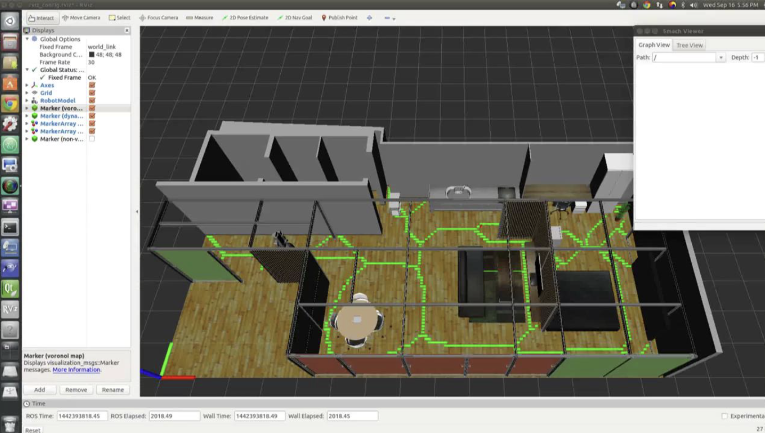Disable the RobotModel display checkbox

coord(92,100)
